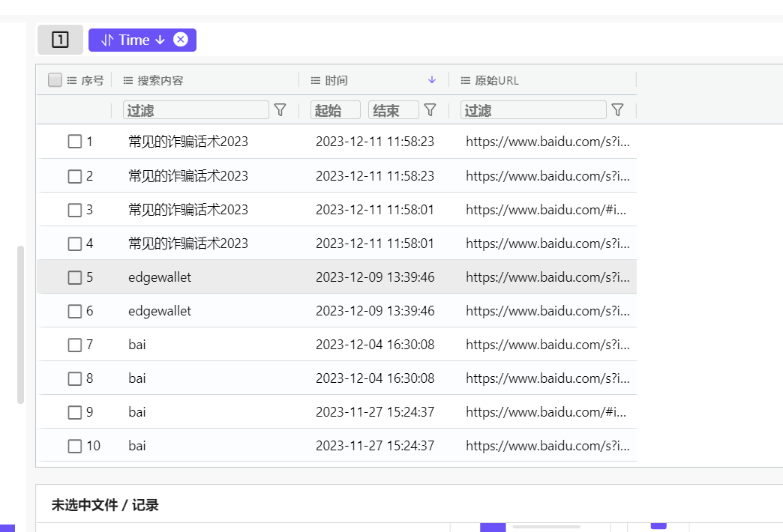Check the checkbox for row 8
The image size is (783, 532).
(75, 379)
